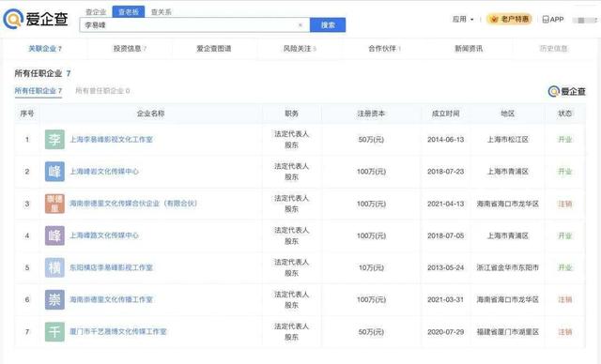
Task: Select the 所有曾任职企业 0 sub-tab
Action: point(102,91)
